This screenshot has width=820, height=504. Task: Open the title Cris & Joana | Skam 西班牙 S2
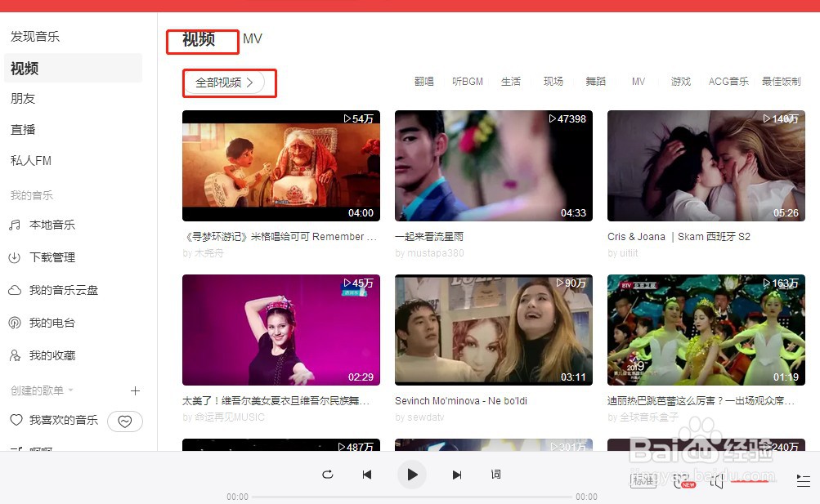point(679,237)
